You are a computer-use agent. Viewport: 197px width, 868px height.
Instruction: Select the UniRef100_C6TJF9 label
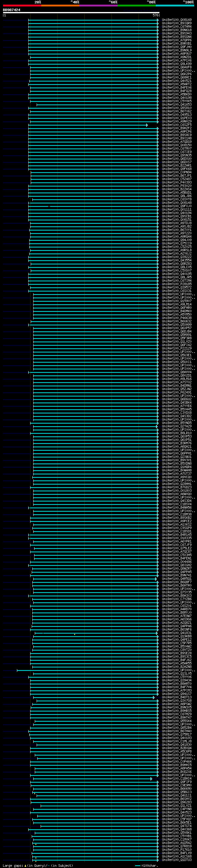tap(177, 545)
